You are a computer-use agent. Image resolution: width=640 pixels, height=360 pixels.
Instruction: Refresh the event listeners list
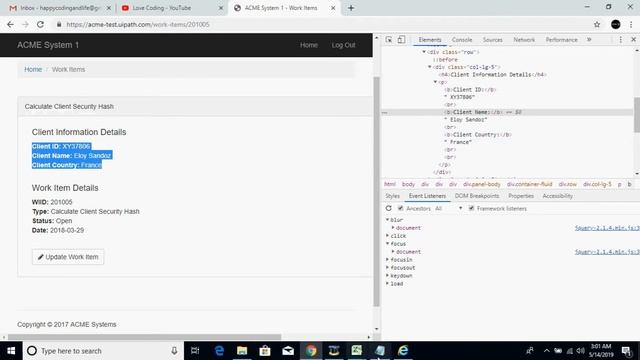[x=389, y=208]
